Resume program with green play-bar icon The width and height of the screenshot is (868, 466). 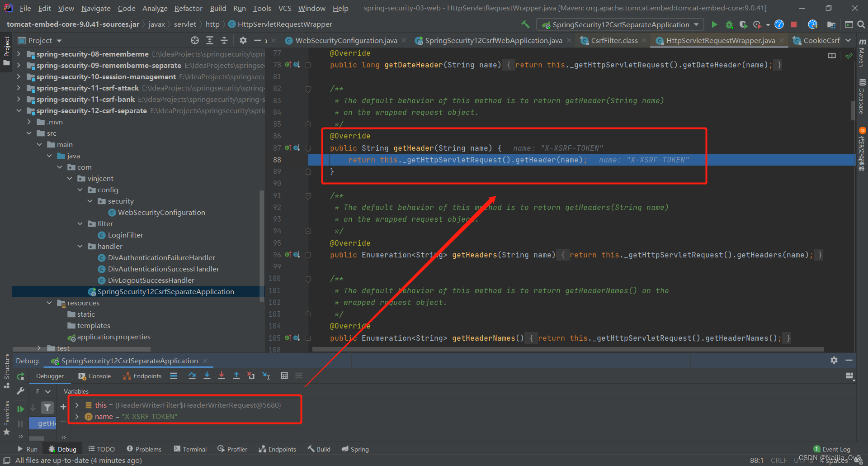(20, 409)
